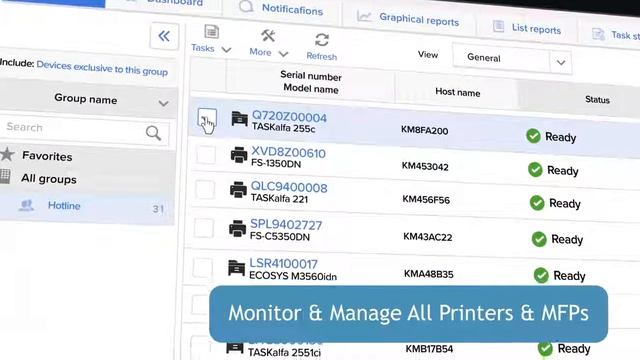
Task: Click Ready status icon for KM8FA200
Action: point(533,136)
